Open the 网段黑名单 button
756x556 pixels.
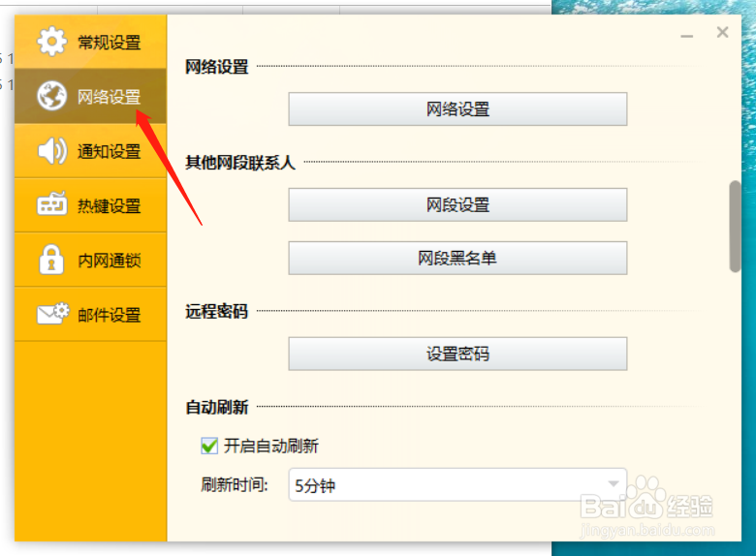pos(457,259)
